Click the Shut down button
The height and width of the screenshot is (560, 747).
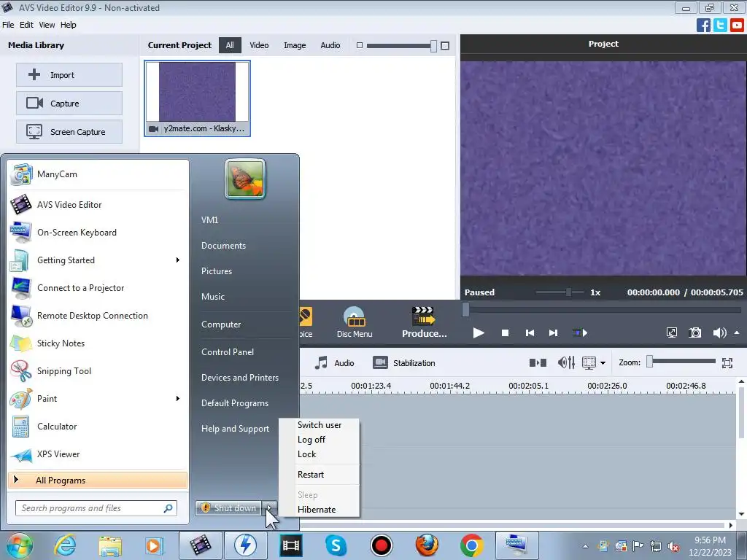[228, 508]
